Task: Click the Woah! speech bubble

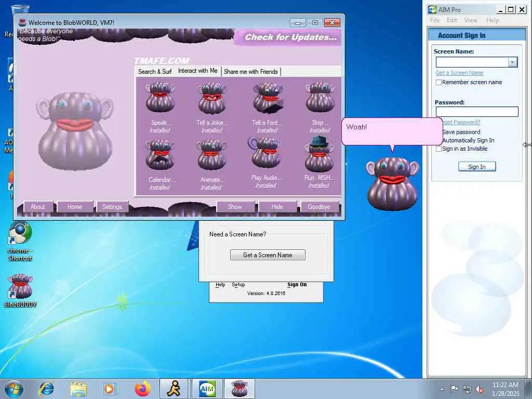Action: click(x=392, y=131)
